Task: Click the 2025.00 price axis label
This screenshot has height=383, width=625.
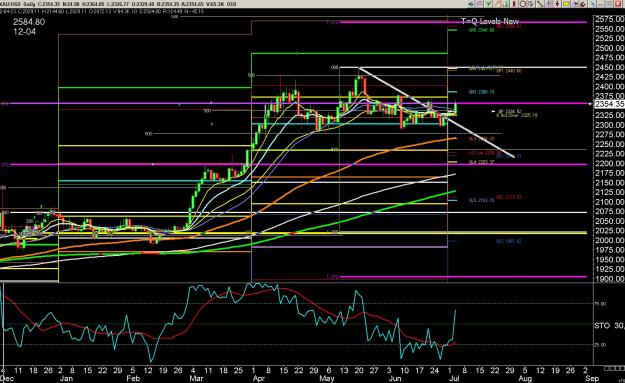Action: [609, 231]
